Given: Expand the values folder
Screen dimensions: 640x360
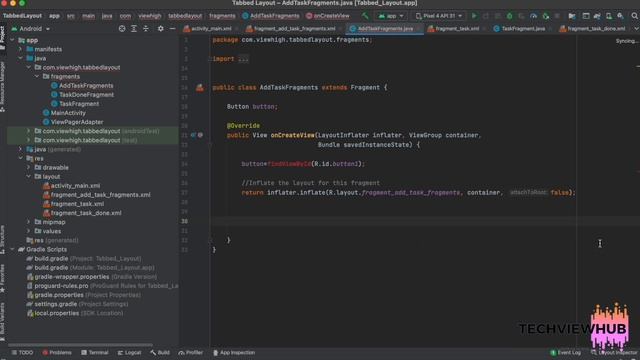Looking at the screenshot, I should pyautogui.click(x=29, y=231).
